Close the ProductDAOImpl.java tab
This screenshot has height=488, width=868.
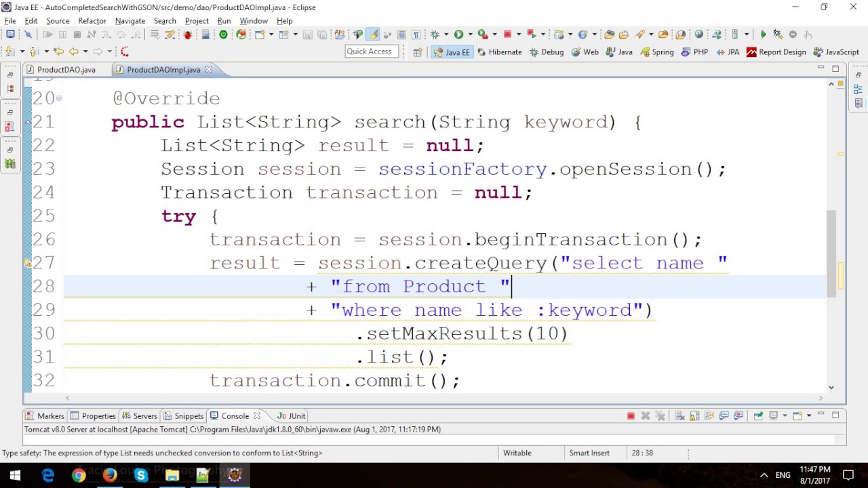click(x=209, y=70)
